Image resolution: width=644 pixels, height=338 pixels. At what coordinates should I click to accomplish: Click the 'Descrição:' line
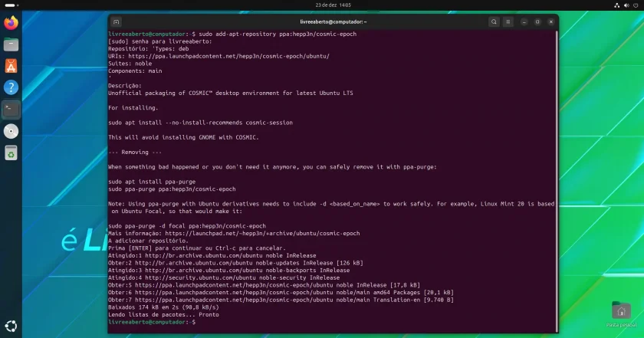(125, 86)
